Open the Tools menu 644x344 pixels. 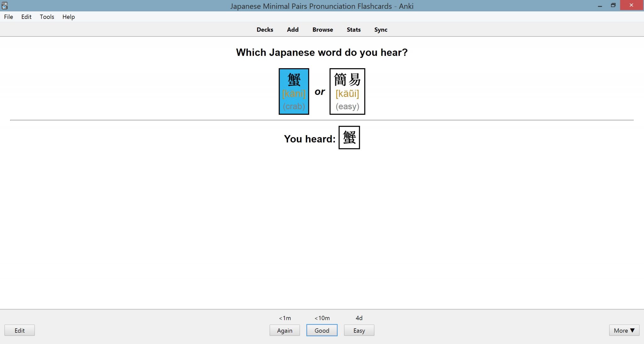point(47,17)
